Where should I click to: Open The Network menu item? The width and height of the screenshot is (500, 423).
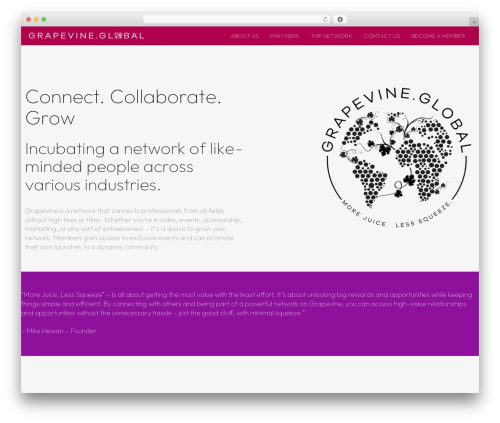click(331, 36)
